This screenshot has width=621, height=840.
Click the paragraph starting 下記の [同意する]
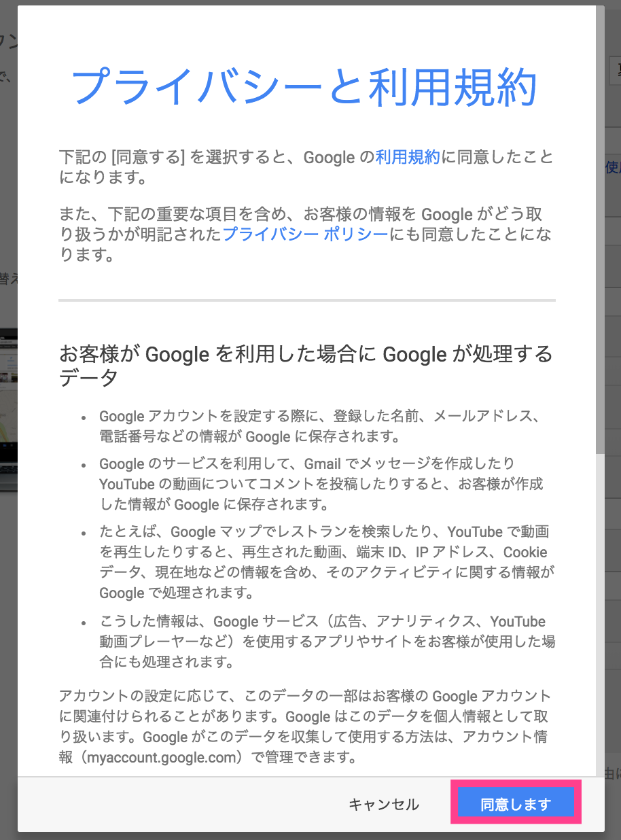(306, 169)
